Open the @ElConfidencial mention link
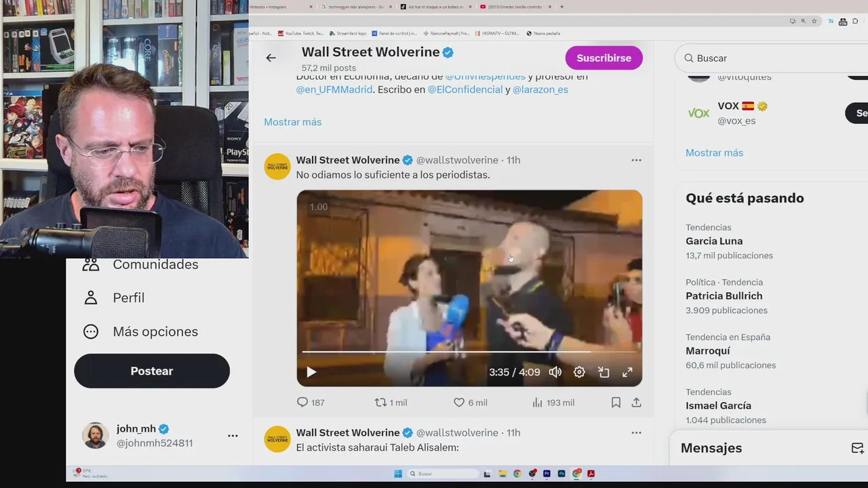Image resolution: width=868 pixels, height=488 pixels. 465,89
